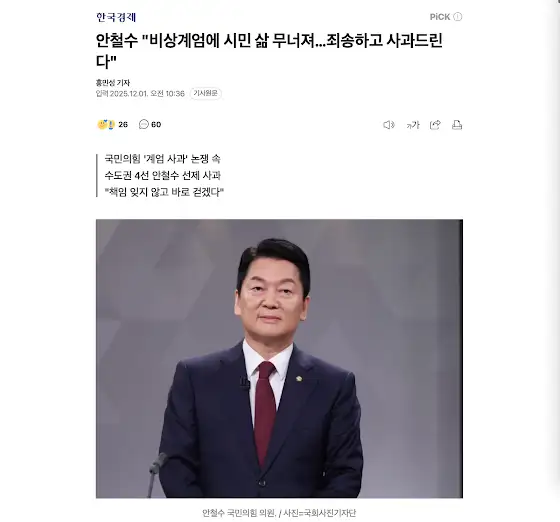
Task: Click summary line 국민의힘 '계엄 사과' 논쟁 속
Action: click(162, 159)
